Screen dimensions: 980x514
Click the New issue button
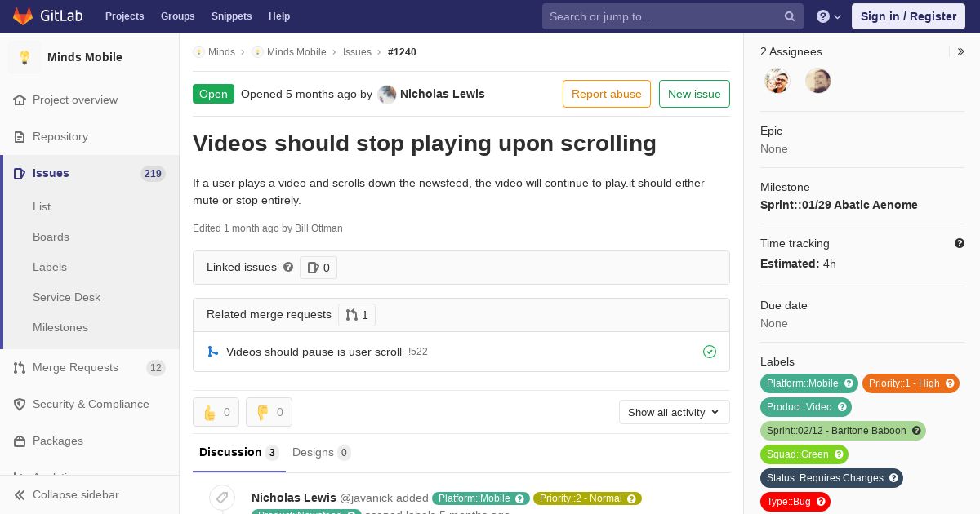(x=694, y=94)
